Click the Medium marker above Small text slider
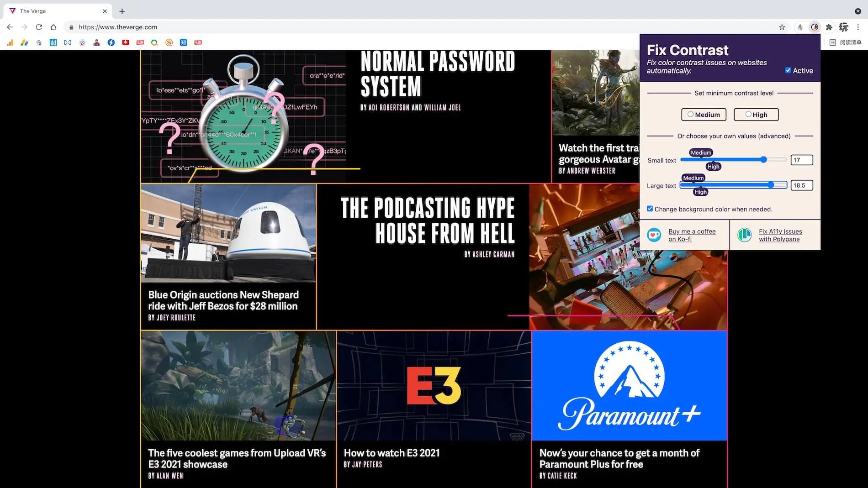The height and width of the screenshot is (488, 868). pyautogui.click(x=701, y=152)
